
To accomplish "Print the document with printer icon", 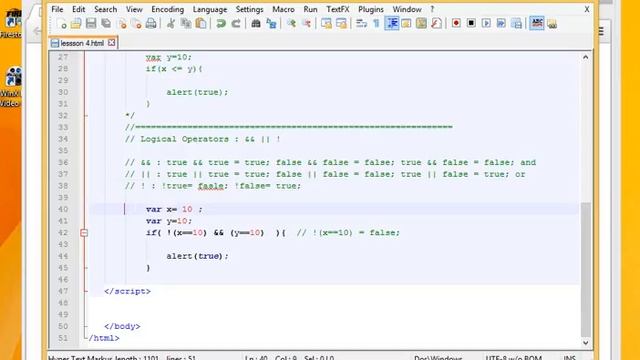I will coord(151,24).
